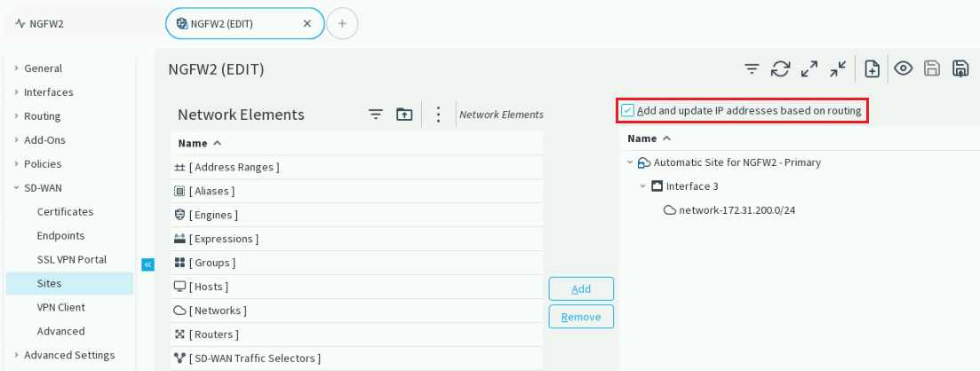Open Certificates under SD-WAN
980x371 pixels.
point(65,212)
